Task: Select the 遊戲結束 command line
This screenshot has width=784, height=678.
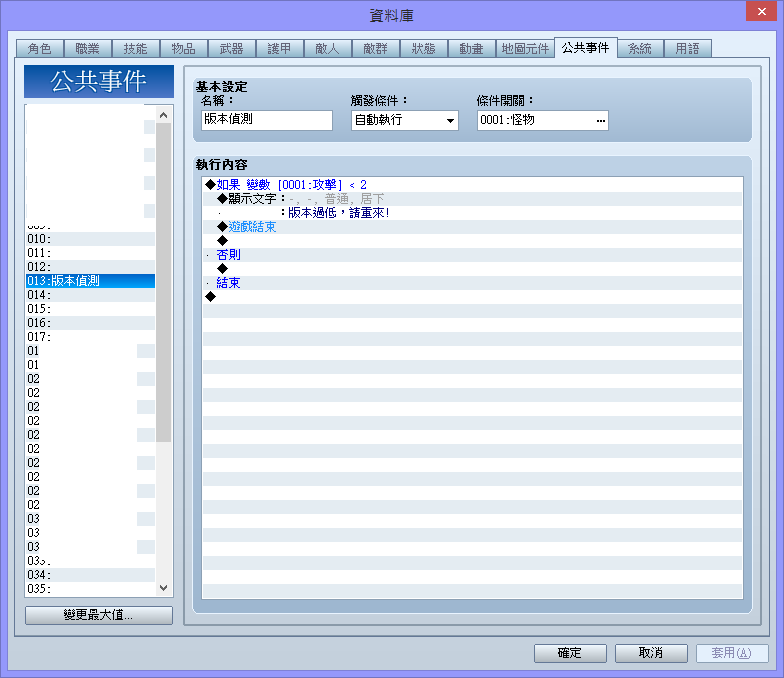Action: click(472, 226)
